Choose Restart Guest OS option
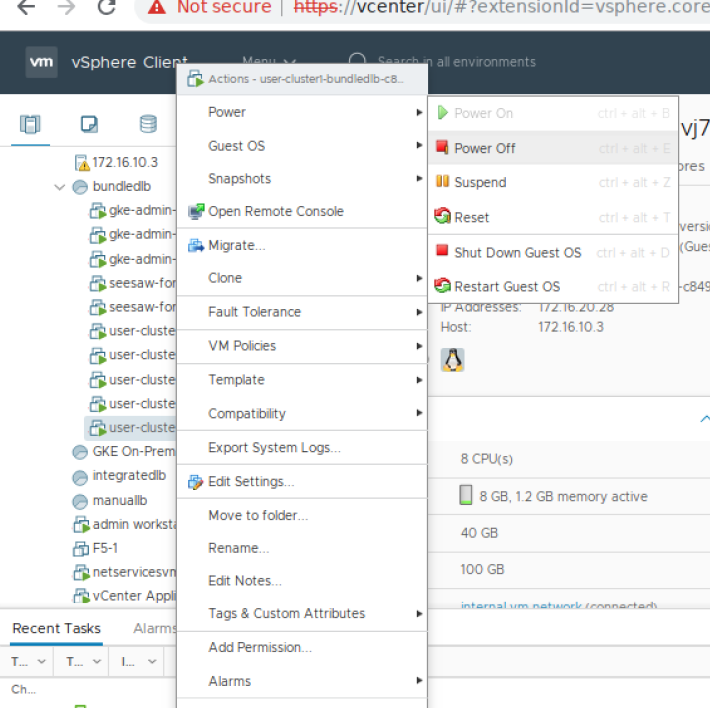Viewport: 710px width, 708px height. coord(506,286)
